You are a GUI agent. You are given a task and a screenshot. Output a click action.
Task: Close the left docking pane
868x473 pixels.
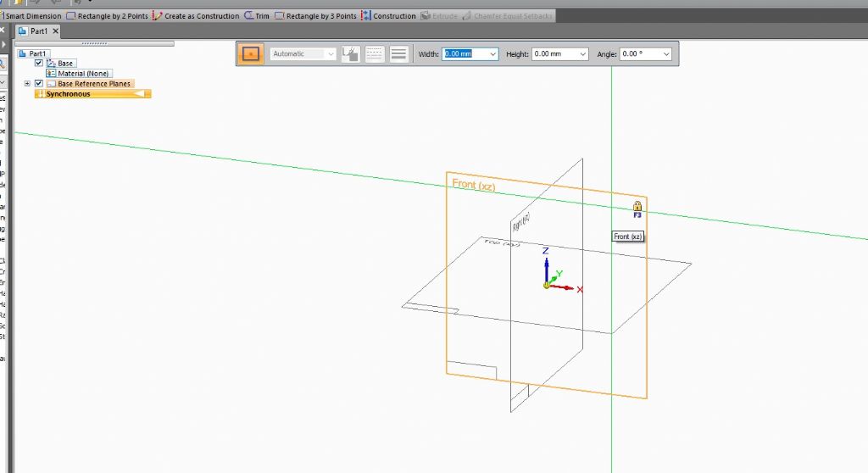(x=3, y=30)
